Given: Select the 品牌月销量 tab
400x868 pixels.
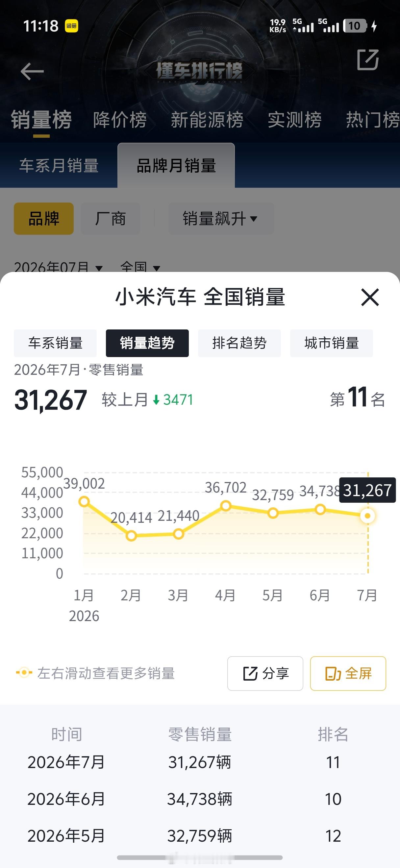Looking at the screenshot, I should pos(176,165).
